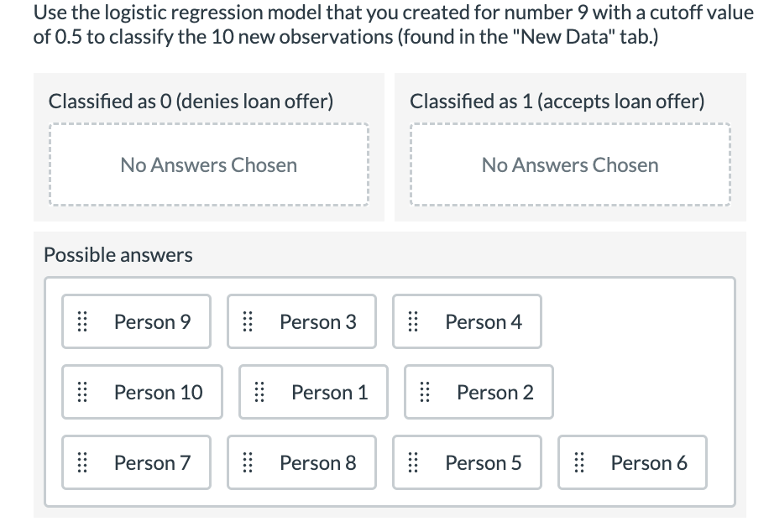Image resolution: width=769 pixels, height=532 pixels.
Task: Select the Person 9 answer chip
Action: pos(136,321)
